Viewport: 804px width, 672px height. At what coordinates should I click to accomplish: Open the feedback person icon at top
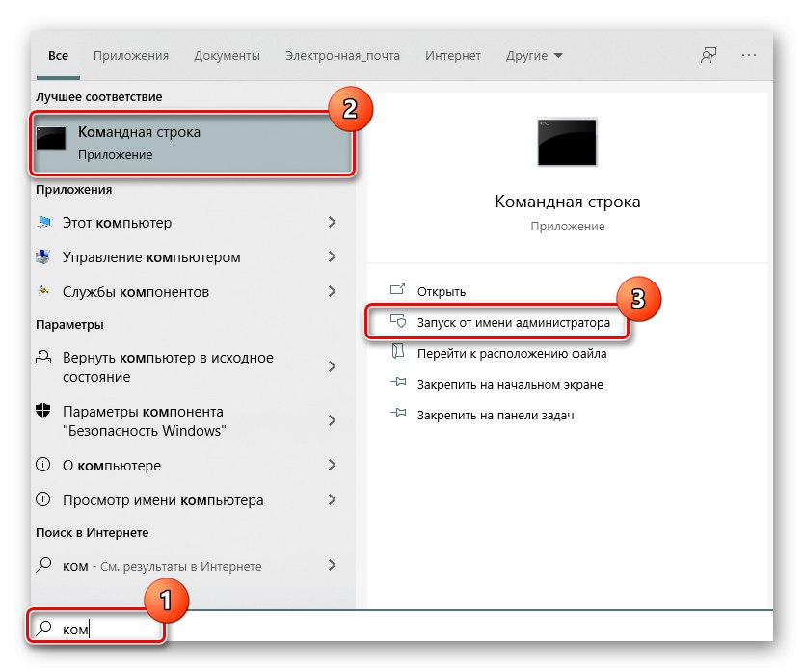[709, 55]
